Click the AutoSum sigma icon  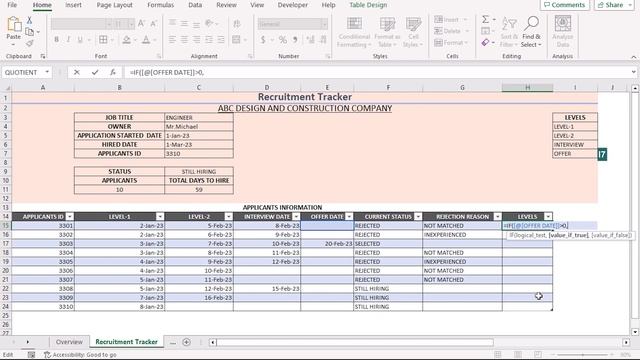[485, 19]
